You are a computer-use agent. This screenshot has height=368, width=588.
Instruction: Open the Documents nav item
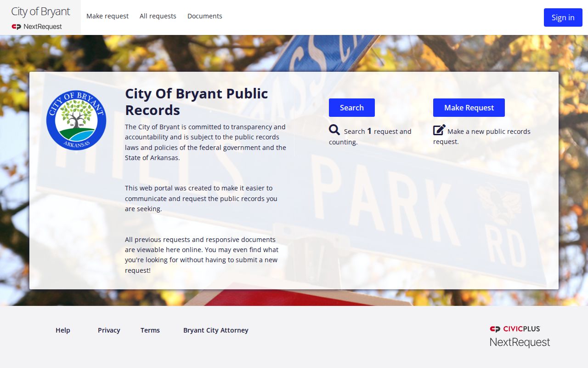pyautogui.click(x=205, y=16)
